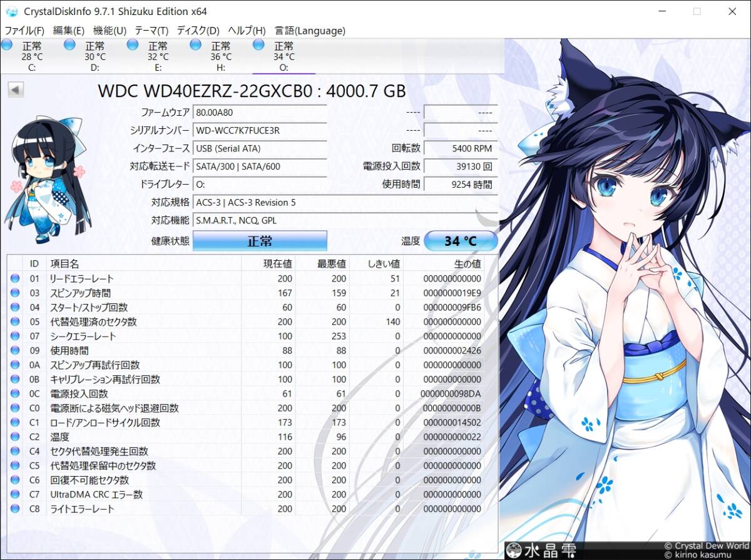Select drive O: tab at 34 °C
Screen dimensions: 751x560
pyautogui.click(x=284, y=56)
